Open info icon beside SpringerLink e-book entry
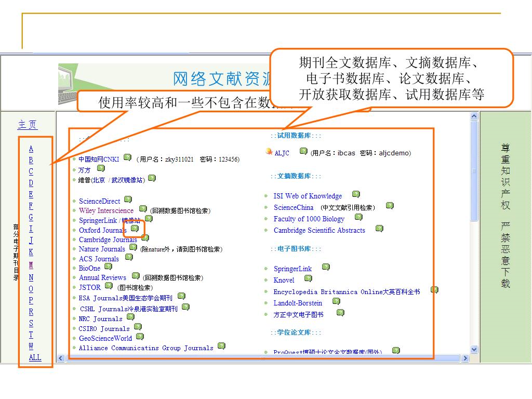Image resolution: width=532 pixels, height=399 pixels. pos(326,267)
